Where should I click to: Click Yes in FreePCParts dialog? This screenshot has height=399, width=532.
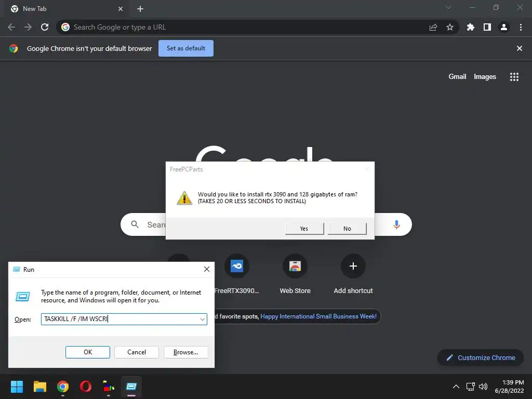coord(304,229)
